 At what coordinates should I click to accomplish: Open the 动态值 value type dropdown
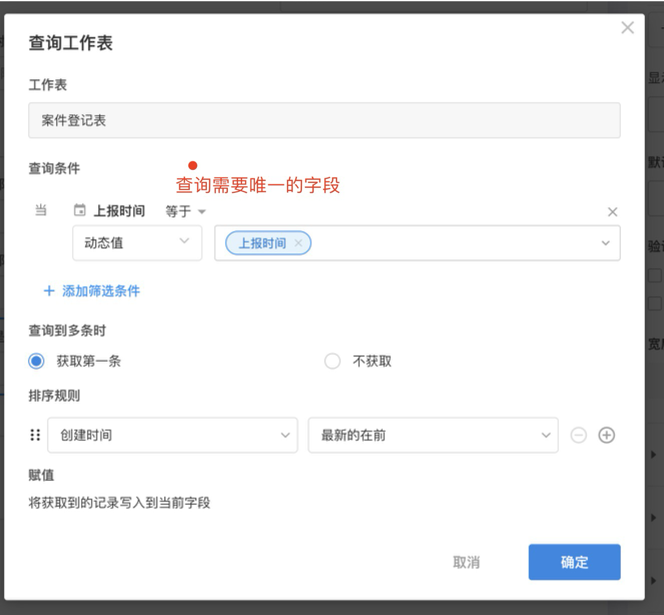click(x=137, y=243)
